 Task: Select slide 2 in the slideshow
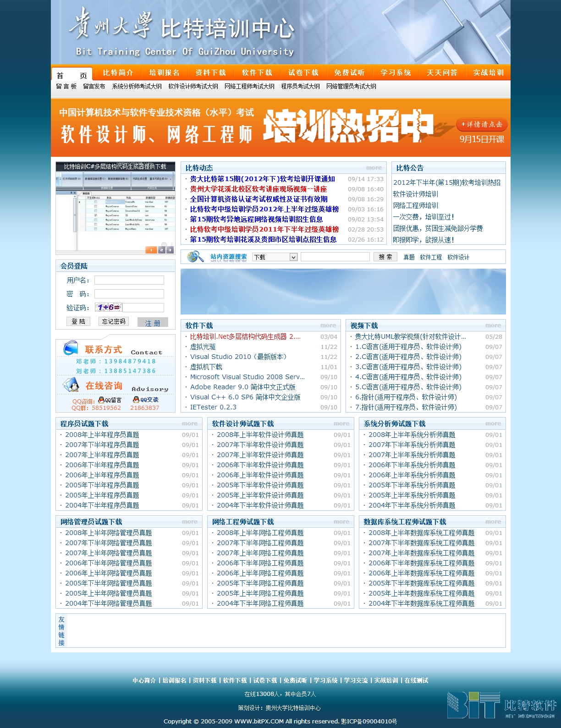161,250
